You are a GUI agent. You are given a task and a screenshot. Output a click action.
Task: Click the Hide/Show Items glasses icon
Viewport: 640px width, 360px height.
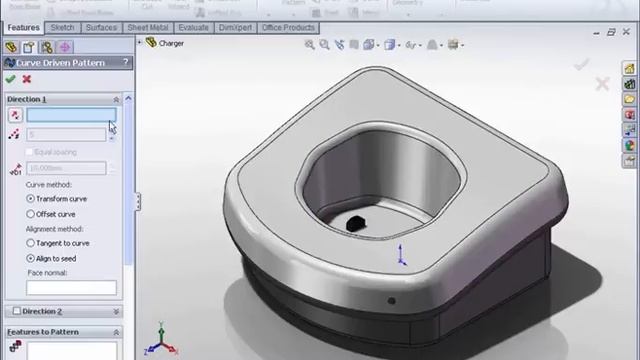coord(410,45)
